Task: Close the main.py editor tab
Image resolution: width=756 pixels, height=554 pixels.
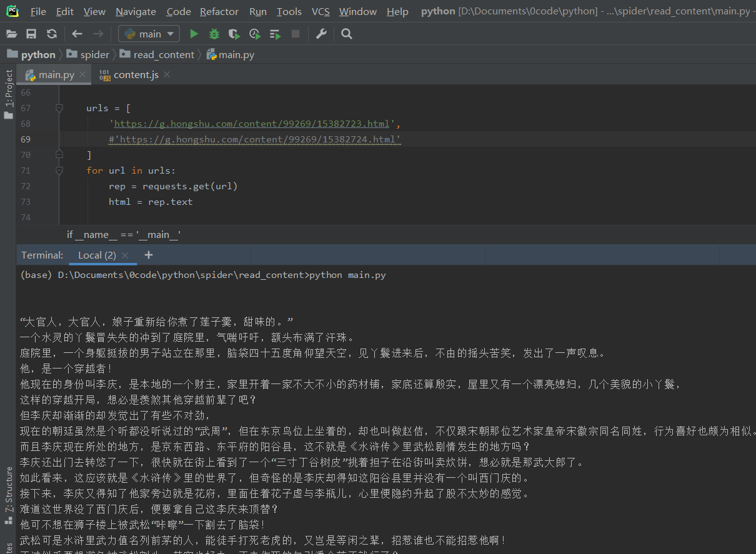Action: click(x=82, y=75)
